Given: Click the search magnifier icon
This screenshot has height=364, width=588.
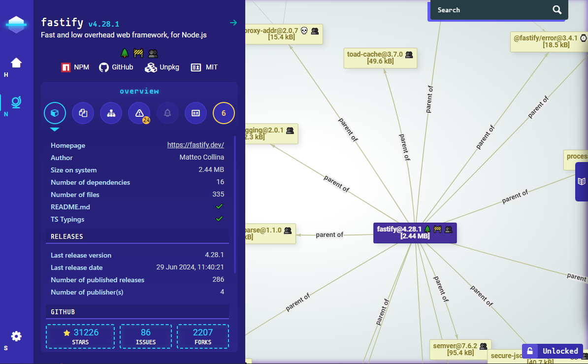Looking at the screenshot, I should (557, 10).
